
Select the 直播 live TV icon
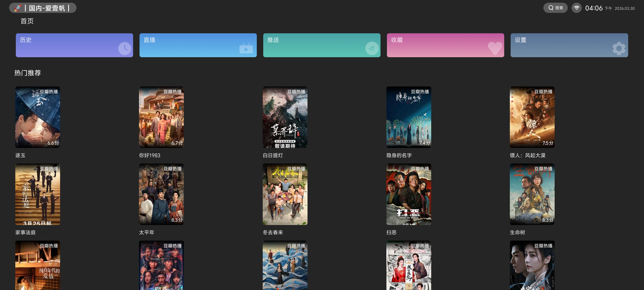(246, 48)
